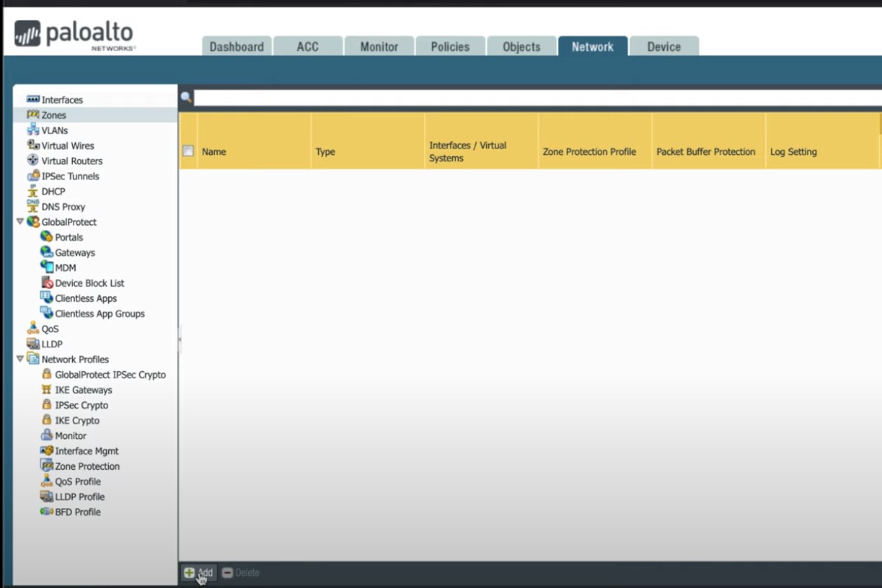The image size is (882, 588).
Task: Click the Interfaces icon in sidebar
Action: click(x=33, y=99)
